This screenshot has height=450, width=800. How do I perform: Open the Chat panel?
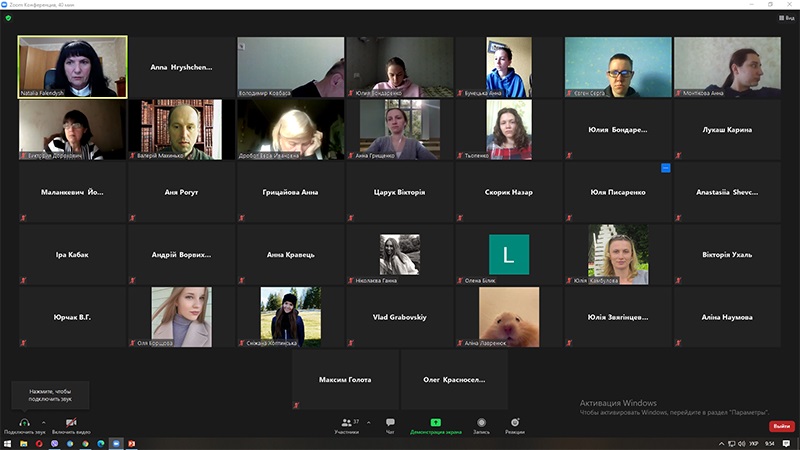point(390,423)
